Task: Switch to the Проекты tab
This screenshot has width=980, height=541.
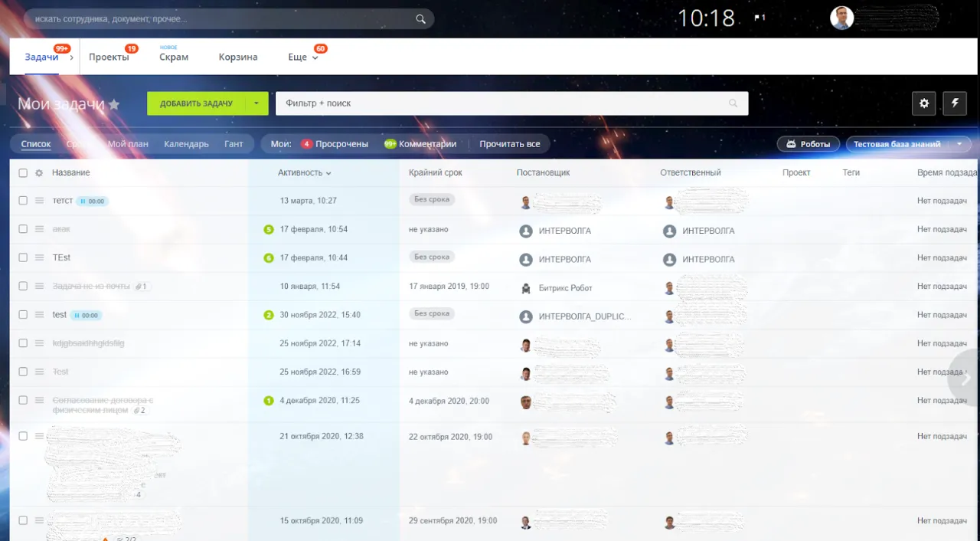Action: (x=109, y=57)
